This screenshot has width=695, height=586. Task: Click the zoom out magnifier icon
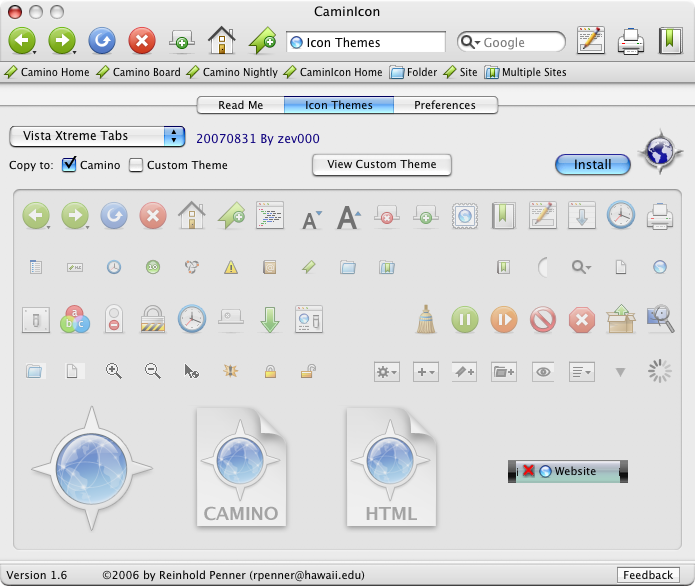[x=152, y=371]
